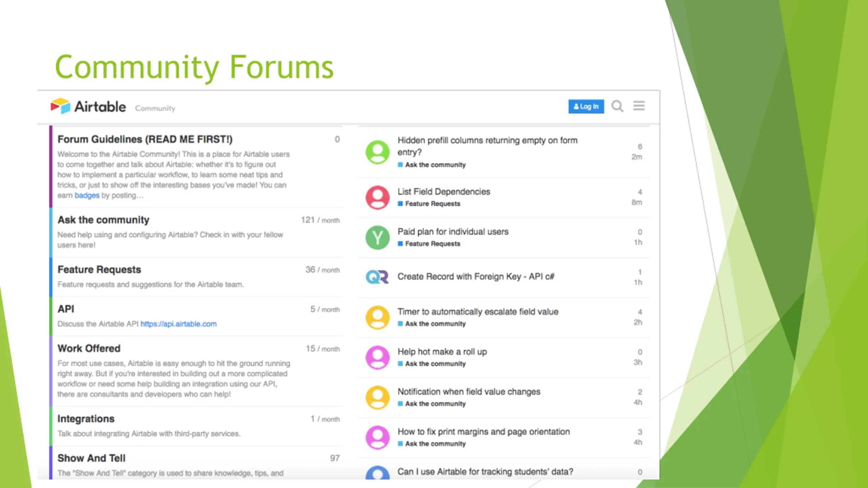Click Feature Requests tag under List Field Dependencies

[429, 204]
